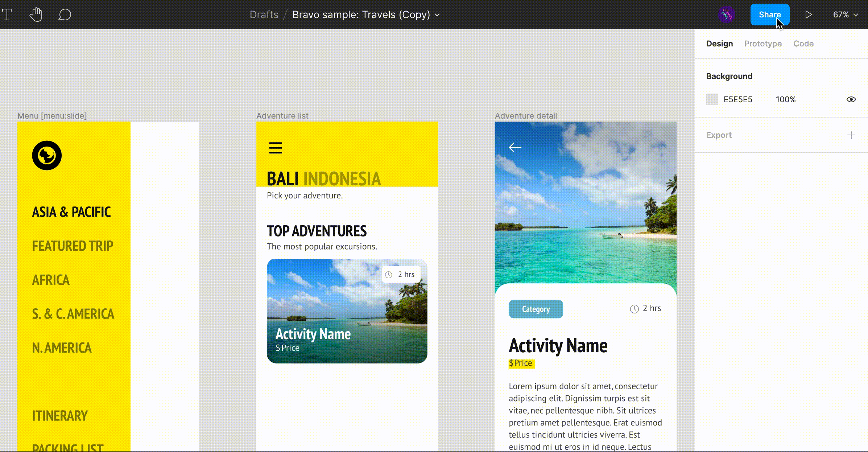Select the Design tab
The height and width of the screenshot is (452, 868).
tap(719, 44)
